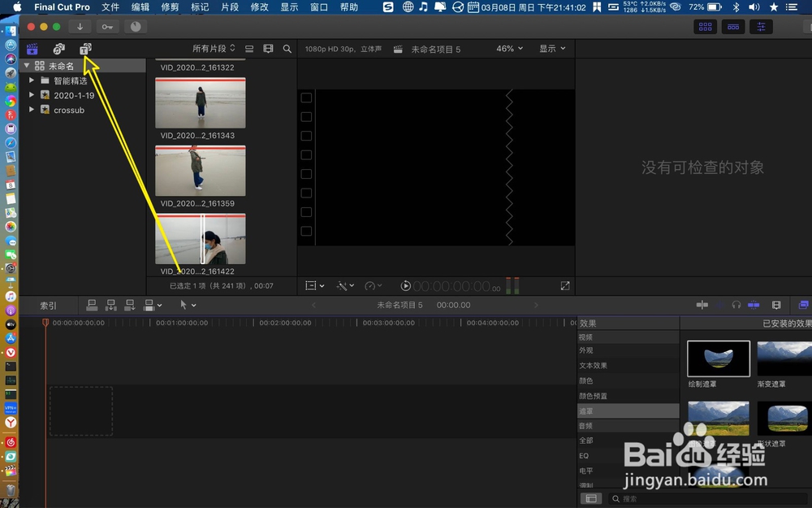Click connect clip to primary storyline icon
The height and width of the screenshot is (508, 812).
tap(92, 306)
